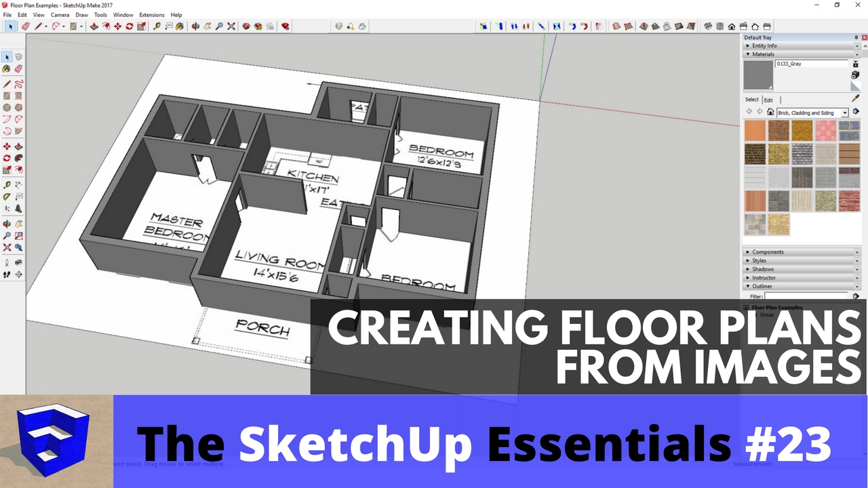Click the Iso view house icon
Viewport: 868px width, 488px height.
click(708, 26)
